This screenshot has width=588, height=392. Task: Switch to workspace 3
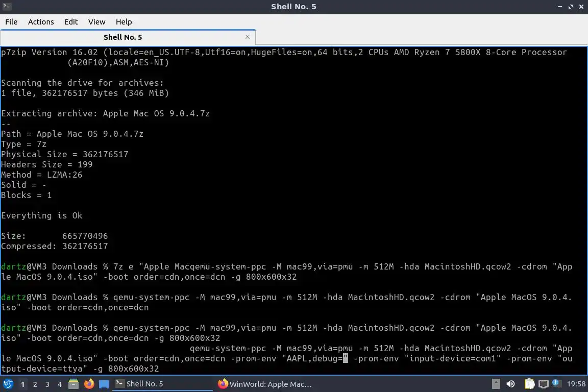point(47,384)
